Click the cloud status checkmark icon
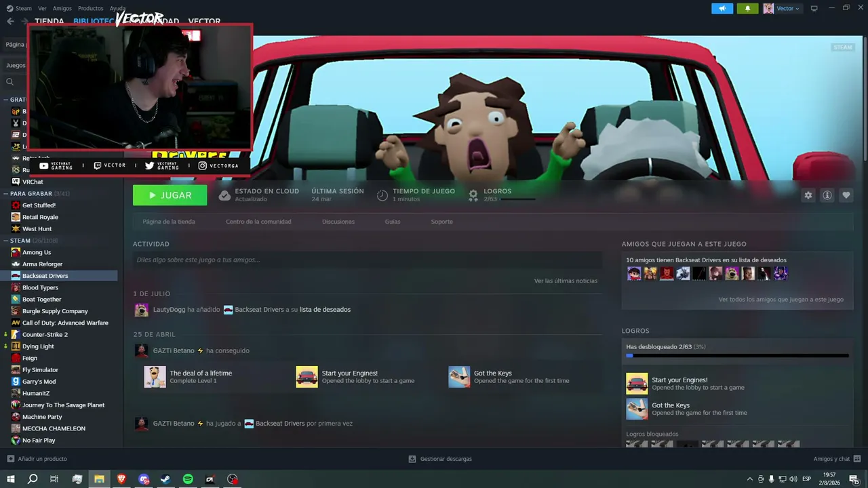 (x=224, y=195)
